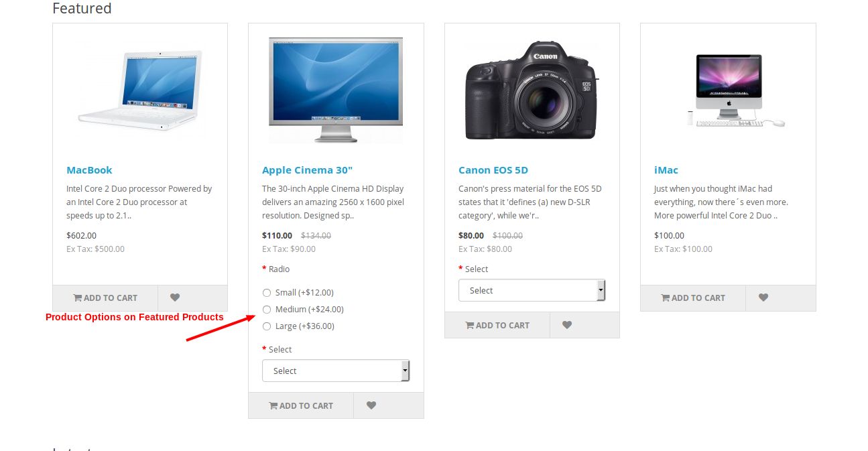
Task: Click the iMac desktop product image
Action: (x=729, y=90)
